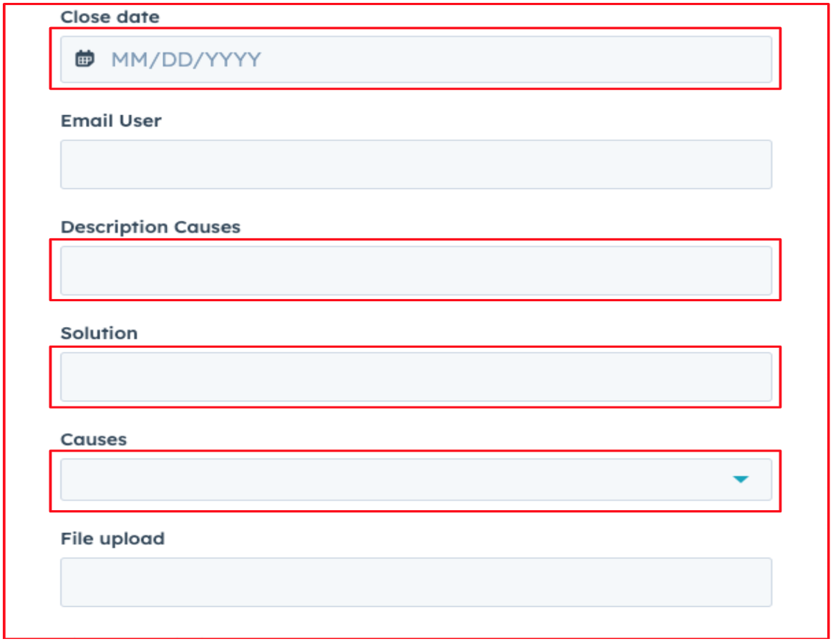Place cursor in the Solution field
The width and height of the screenshot is (833, 644).
(416, 376)
